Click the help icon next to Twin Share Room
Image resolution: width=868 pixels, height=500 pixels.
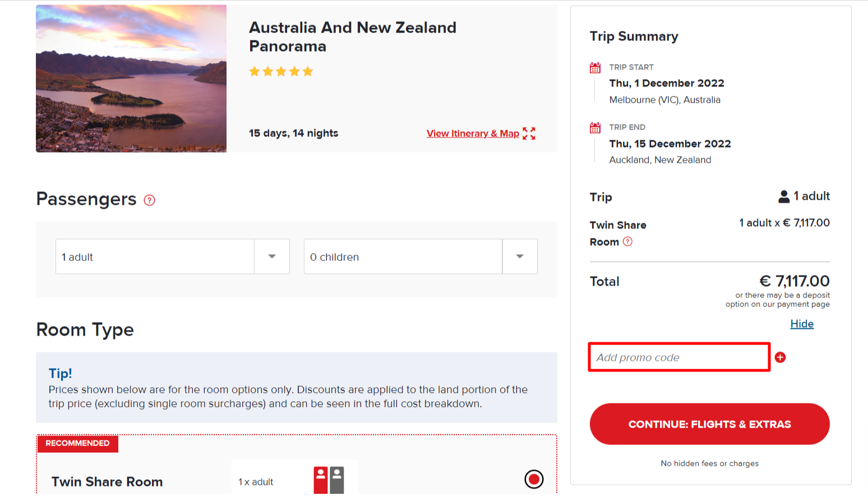coord(627,242)
